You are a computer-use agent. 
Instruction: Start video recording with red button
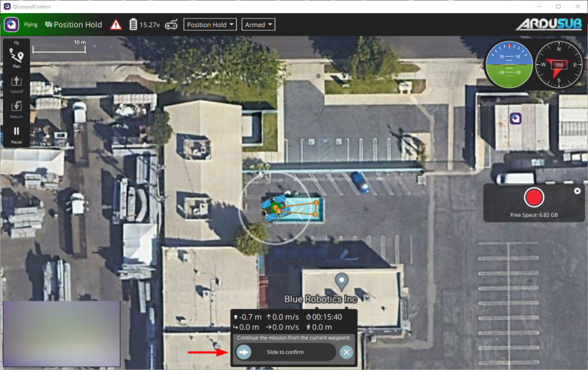533,197
